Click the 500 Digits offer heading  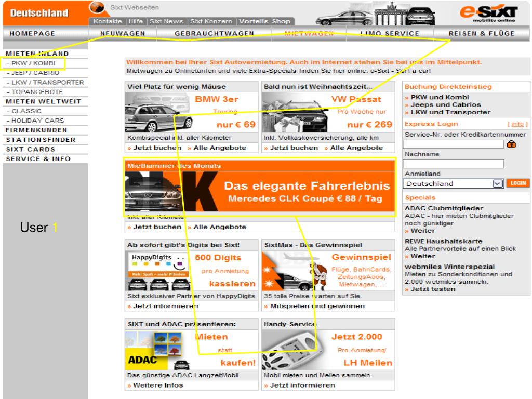click(x=218, y=258)
